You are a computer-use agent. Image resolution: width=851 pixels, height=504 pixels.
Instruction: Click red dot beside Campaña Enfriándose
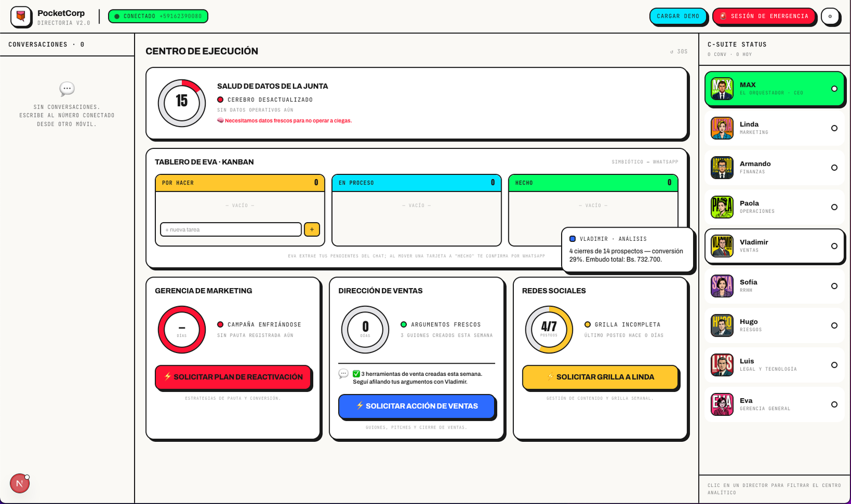pyautogui.click(x=220, y=324)
